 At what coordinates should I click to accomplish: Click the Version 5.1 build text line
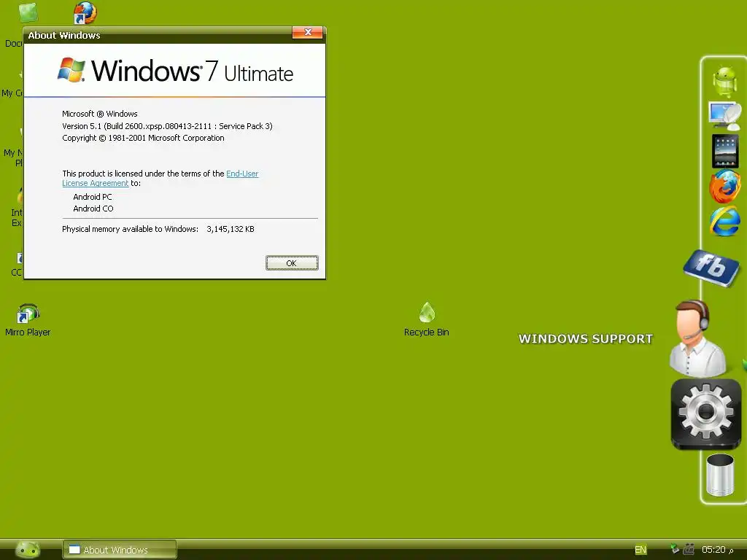click(x=167, y=126)
